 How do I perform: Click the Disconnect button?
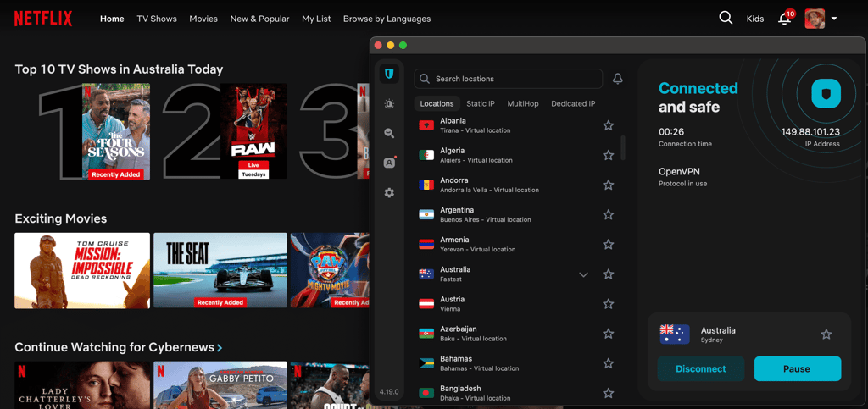click(x=701, y=368)
